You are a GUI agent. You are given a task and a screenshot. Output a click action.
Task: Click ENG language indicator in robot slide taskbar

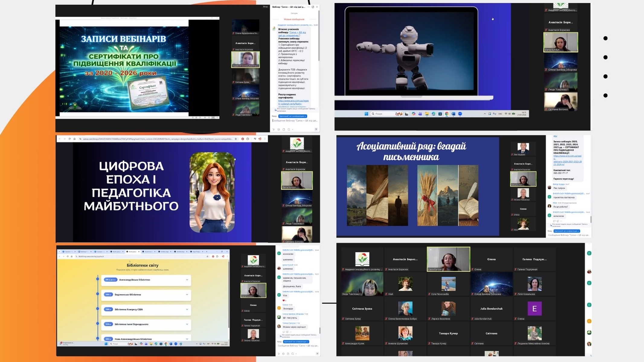[500, 114]
